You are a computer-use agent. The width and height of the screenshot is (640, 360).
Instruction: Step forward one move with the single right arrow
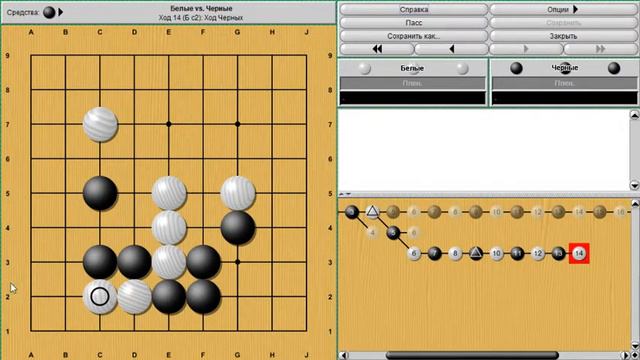tap(526, 49)
